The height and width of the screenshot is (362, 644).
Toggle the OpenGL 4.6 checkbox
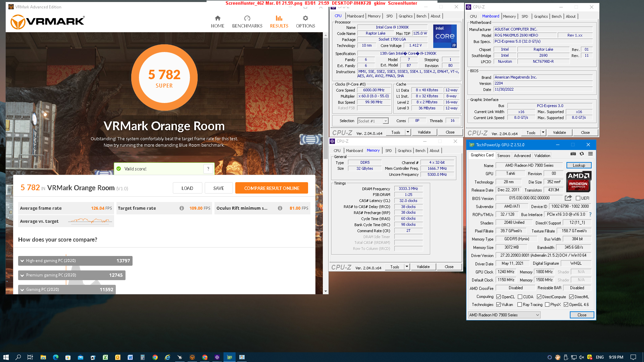pos(566,305)
